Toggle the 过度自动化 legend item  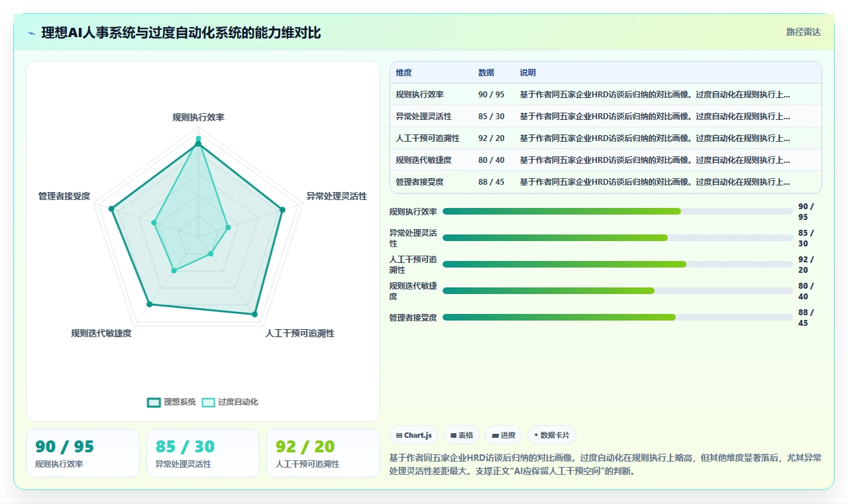pos(230,402)
